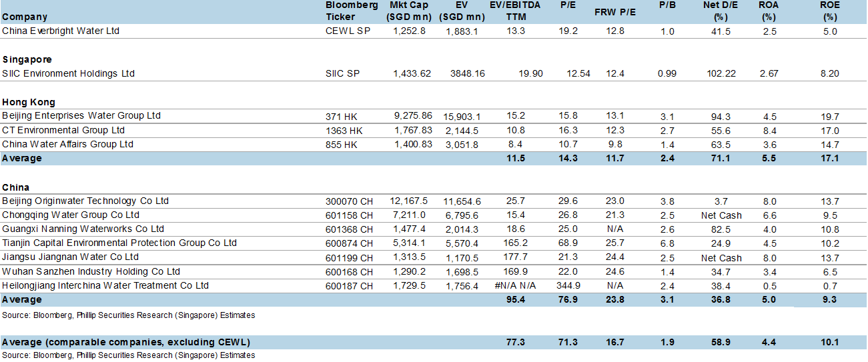Click market cap 12,167.5
Screen dimensions: 868x362
tap(410, 201)
